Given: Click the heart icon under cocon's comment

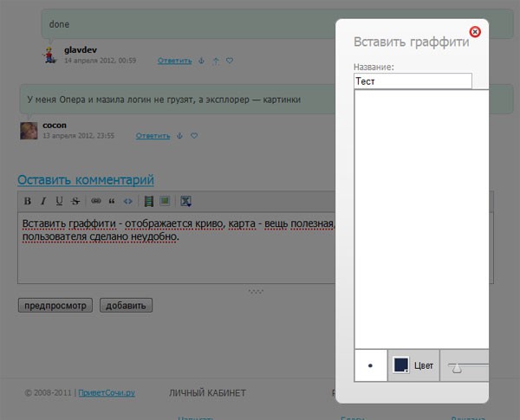Looking at the screenshot, I should click(194, 136).
